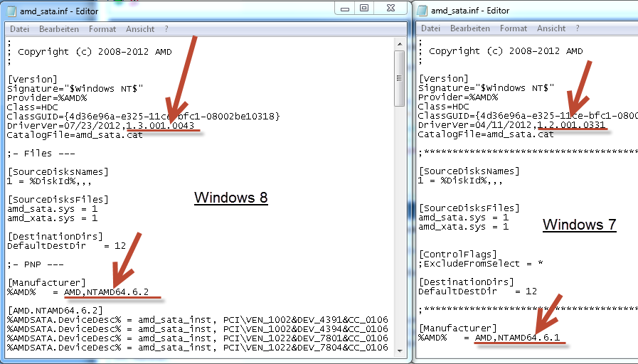Open the ? help menu in right window
638x364 pixels.
(578, 28)
